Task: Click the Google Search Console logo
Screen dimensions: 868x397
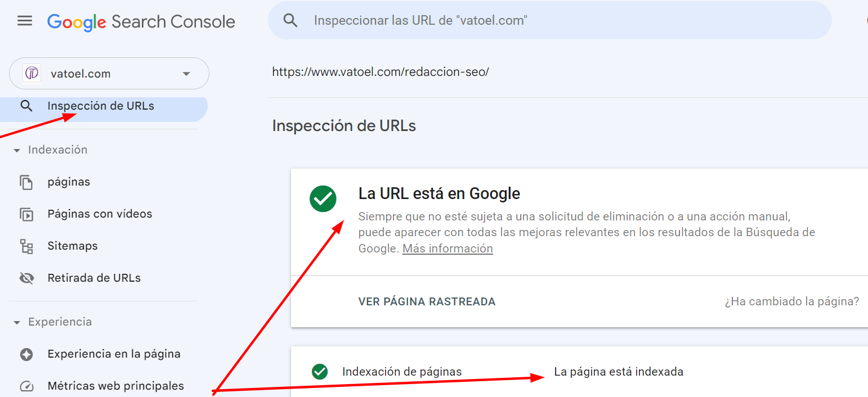Action: [x=141, y=21]
